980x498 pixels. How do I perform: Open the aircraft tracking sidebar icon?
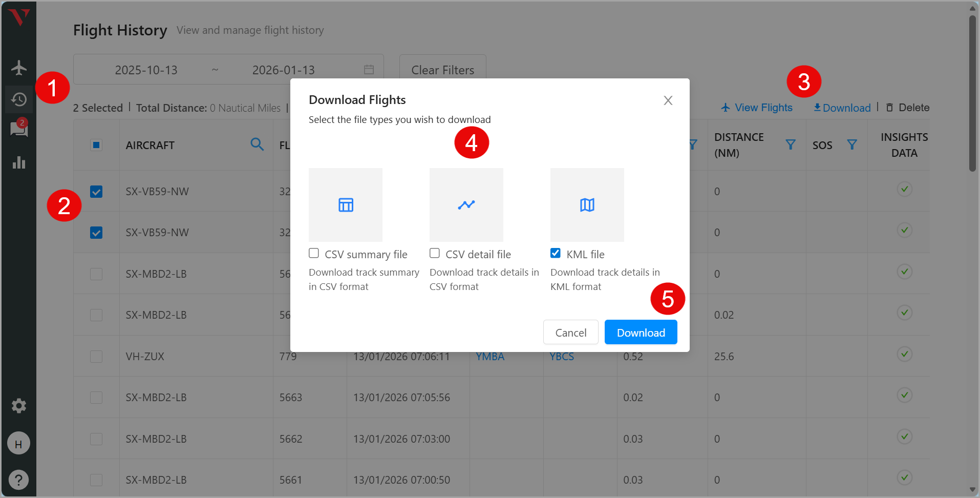19,68
